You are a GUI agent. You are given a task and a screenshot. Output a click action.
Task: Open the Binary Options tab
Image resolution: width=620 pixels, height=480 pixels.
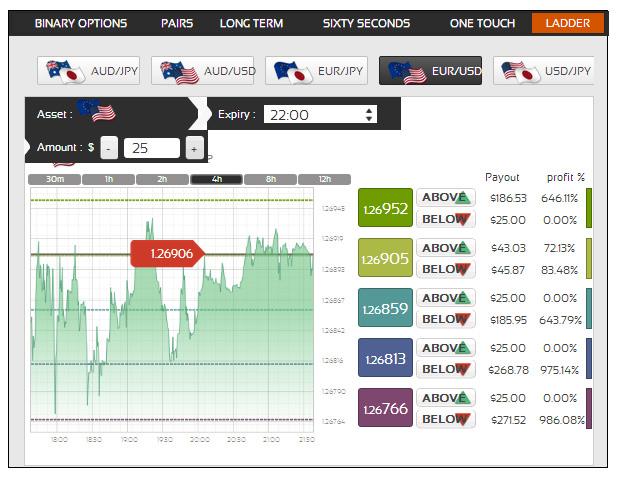click(81, 23)
